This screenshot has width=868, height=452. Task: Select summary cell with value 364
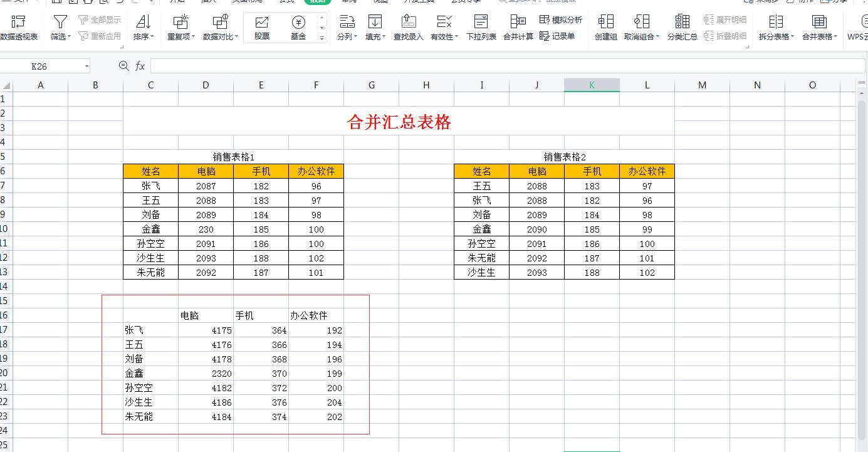tap(261, 330)
